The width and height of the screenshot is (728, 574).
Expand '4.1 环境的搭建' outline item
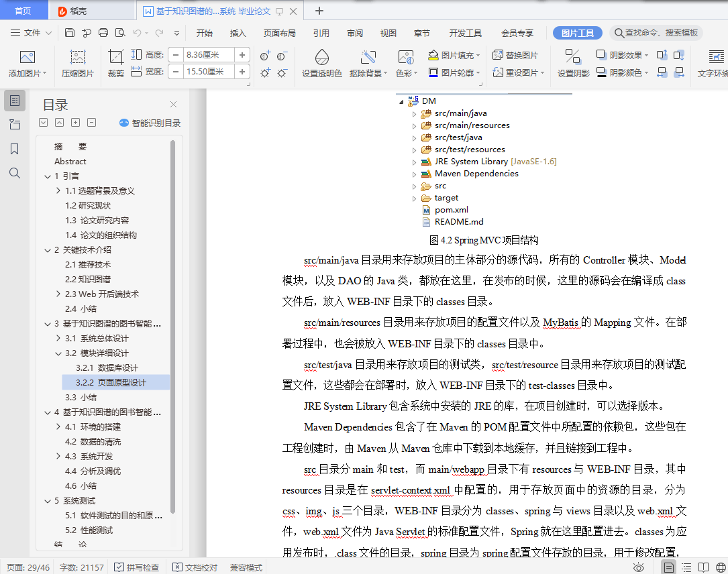(x=58, y=426)
